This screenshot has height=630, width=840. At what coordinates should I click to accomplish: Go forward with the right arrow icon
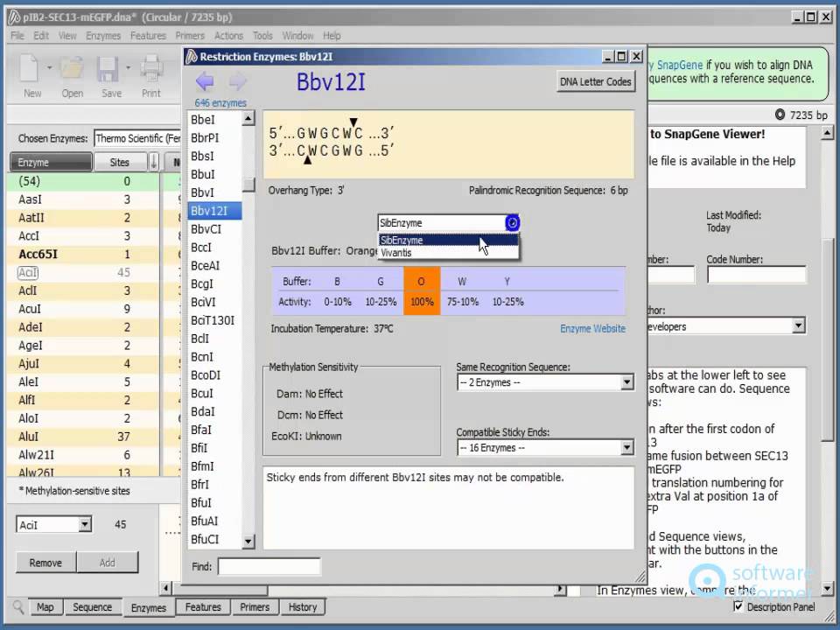[237, 81]
